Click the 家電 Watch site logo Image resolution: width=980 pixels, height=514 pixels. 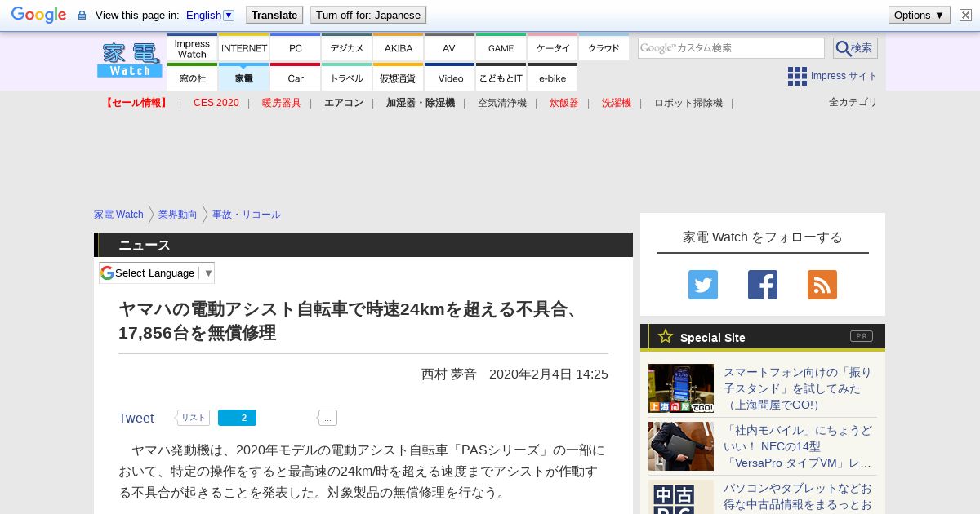tap(130, 60)
